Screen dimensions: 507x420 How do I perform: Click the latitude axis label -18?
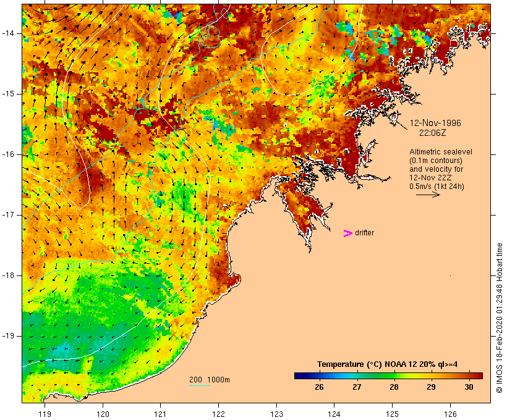pos(8,275)
